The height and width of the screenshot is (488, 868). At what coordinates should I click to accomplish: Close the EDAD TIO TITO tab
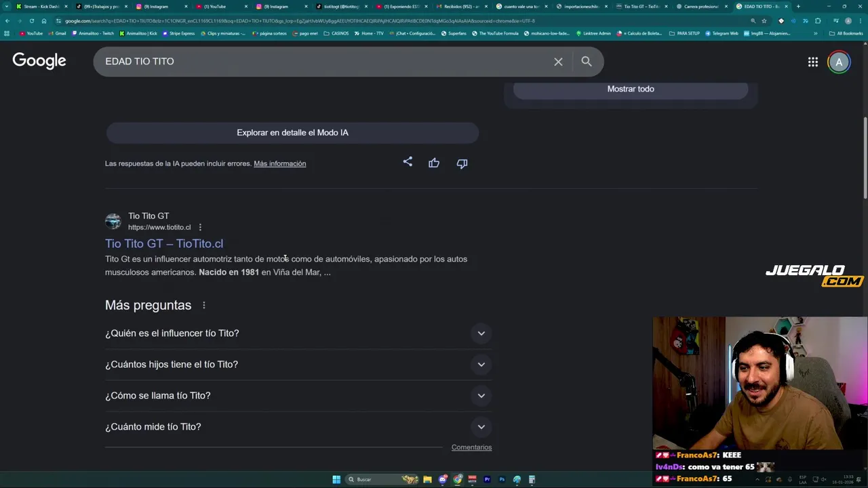click(x=786, y=6)
